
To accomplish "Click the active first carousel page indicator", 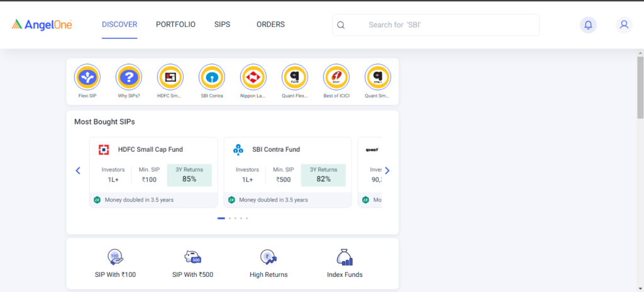I will point(221,218).
